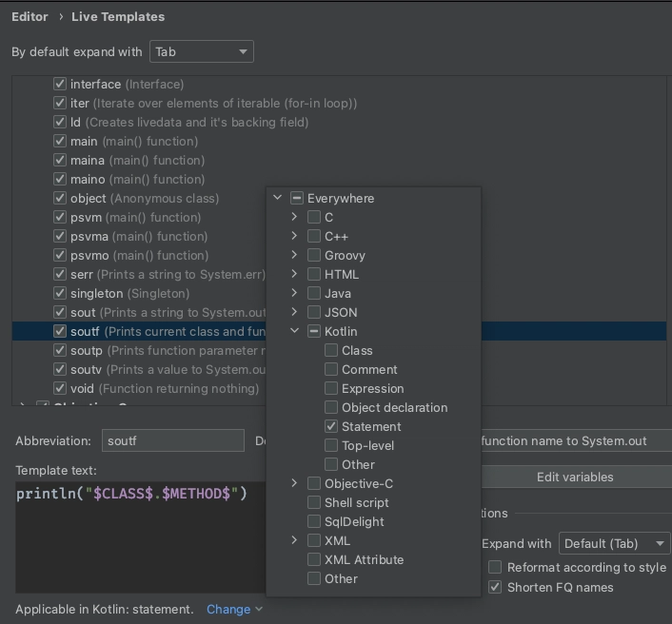Collapse the Everywhere context tree

[x=278, y=198]
